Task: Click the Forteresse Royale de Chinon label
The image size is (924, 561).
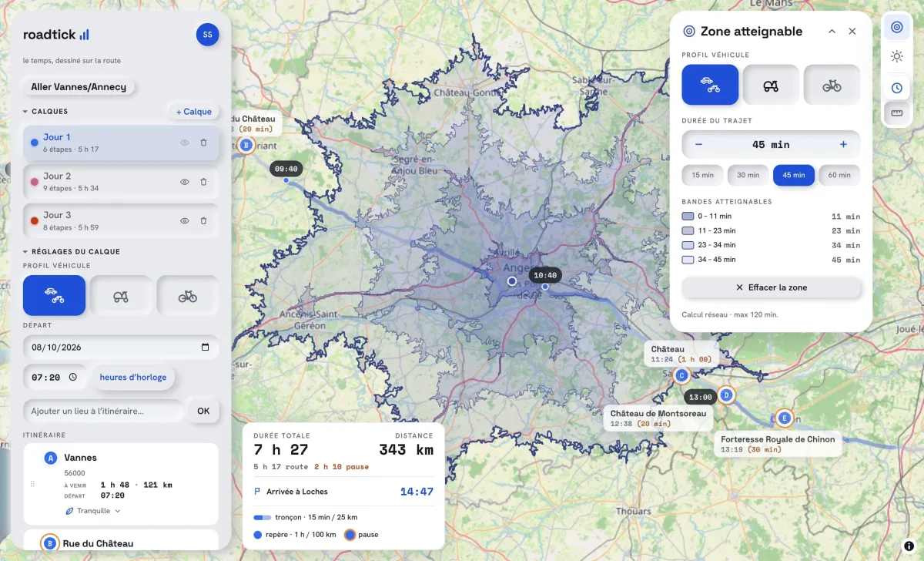Action: pyautogui.click(x=778, y=445)
